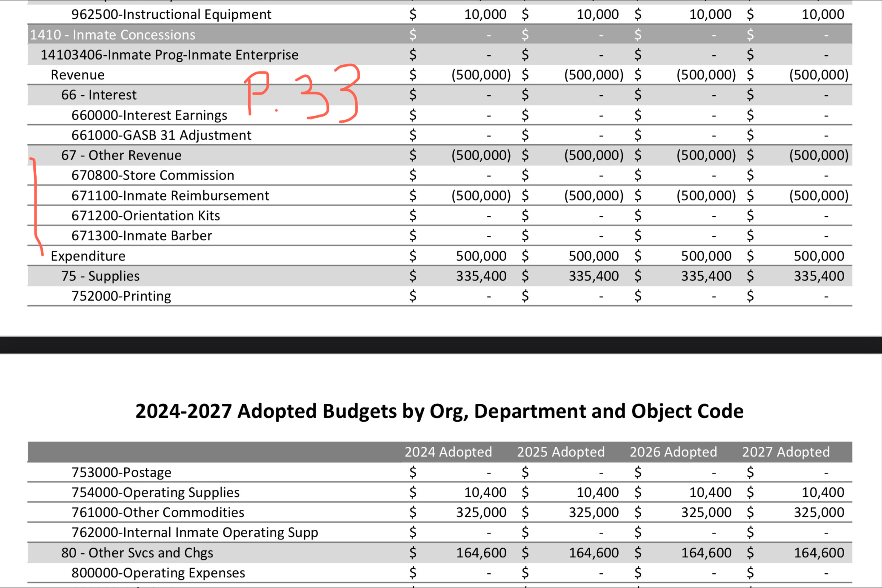The image size is (882, 588).
Task: Click the 1410 - Inmate Concessions row header
Action: pos(112,34)
